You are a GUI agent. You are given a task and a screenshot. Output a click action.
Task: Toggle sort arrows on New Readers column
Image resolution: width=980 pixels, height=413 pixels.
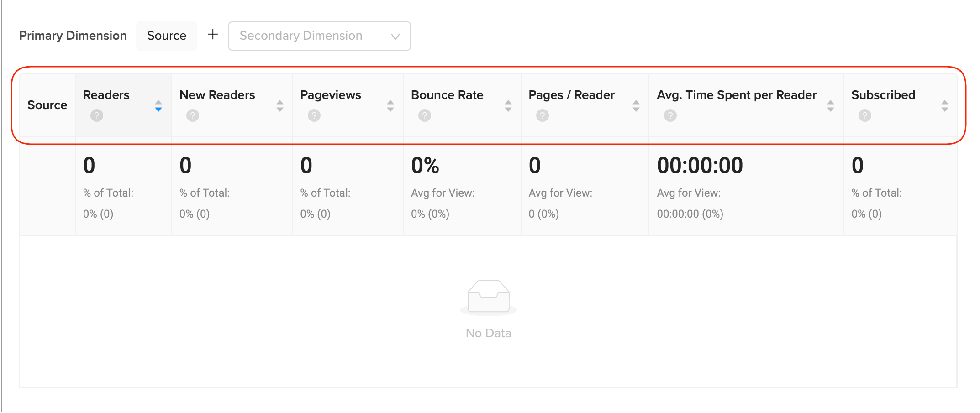tap(279, 106)
